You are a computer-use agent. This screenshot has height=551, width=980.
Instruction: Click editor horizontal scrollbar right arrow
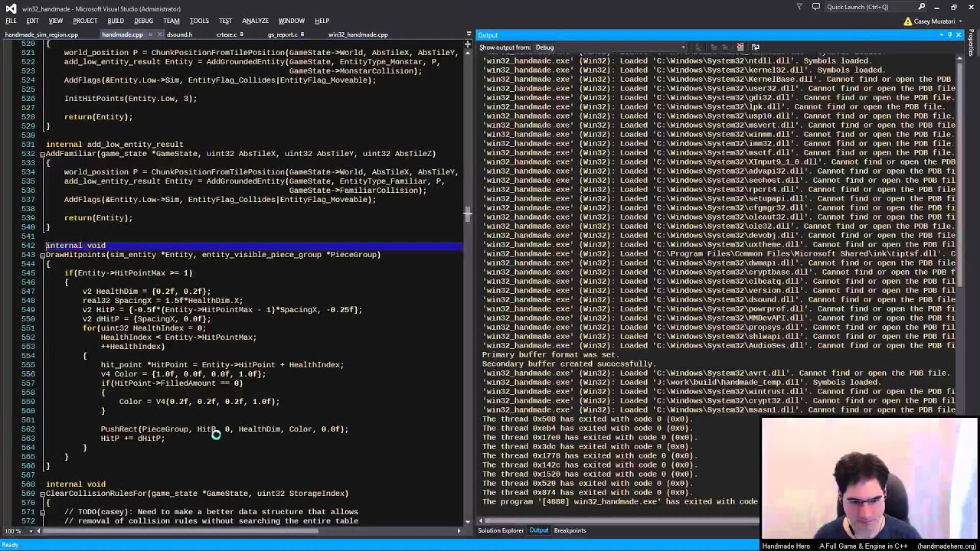coord(459,530)
